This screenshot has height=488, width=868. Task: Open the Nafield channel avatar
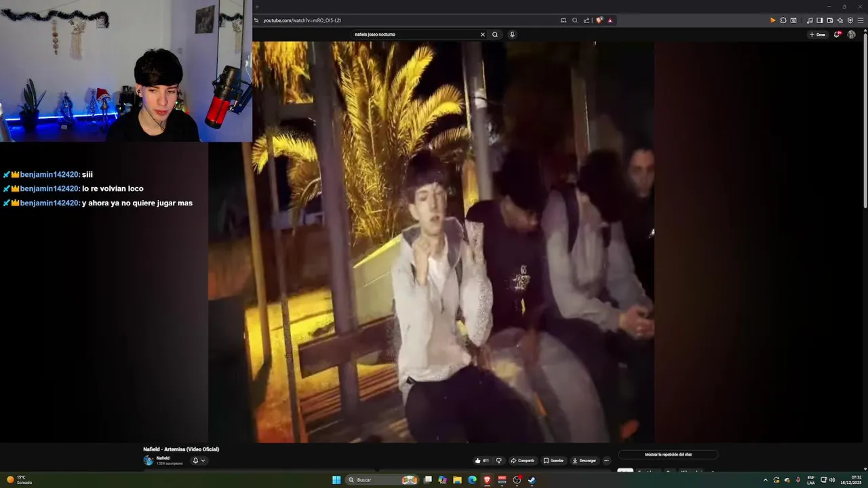point(148,460)
